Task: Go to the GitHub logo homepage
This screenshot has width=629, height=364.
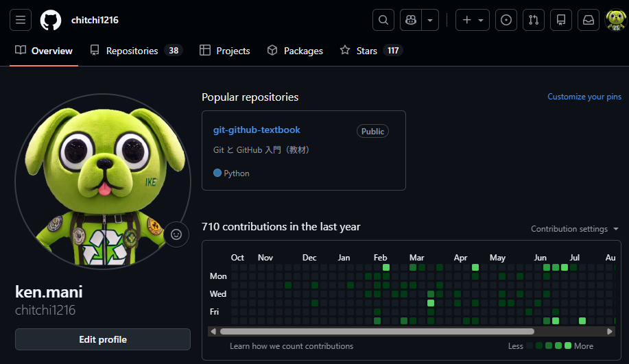Action: point(51,20)
